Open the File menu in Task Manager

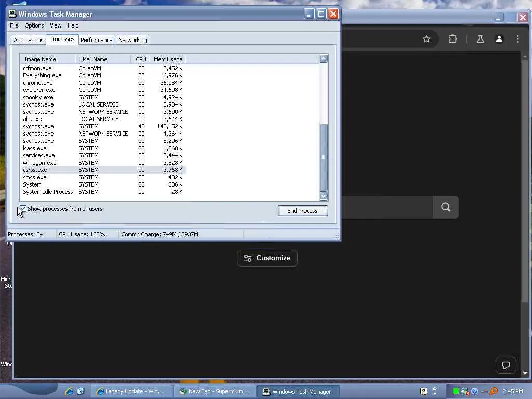point(14,25)
